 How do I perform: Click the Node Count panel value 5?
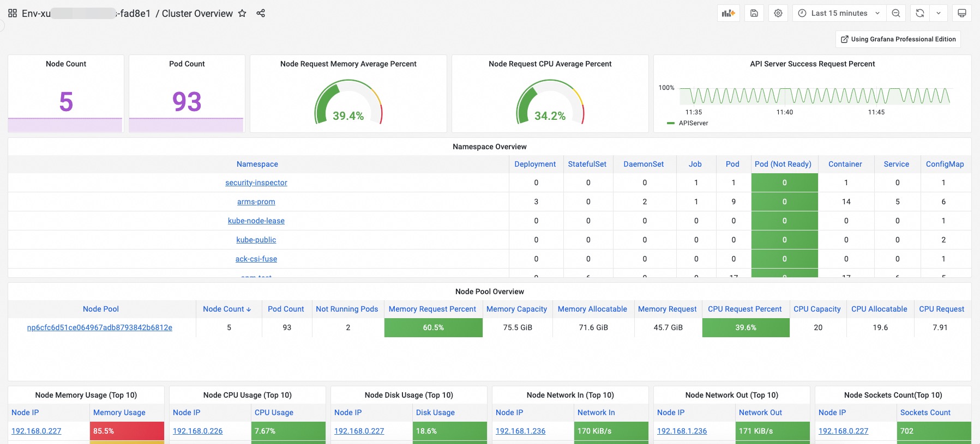66,102
